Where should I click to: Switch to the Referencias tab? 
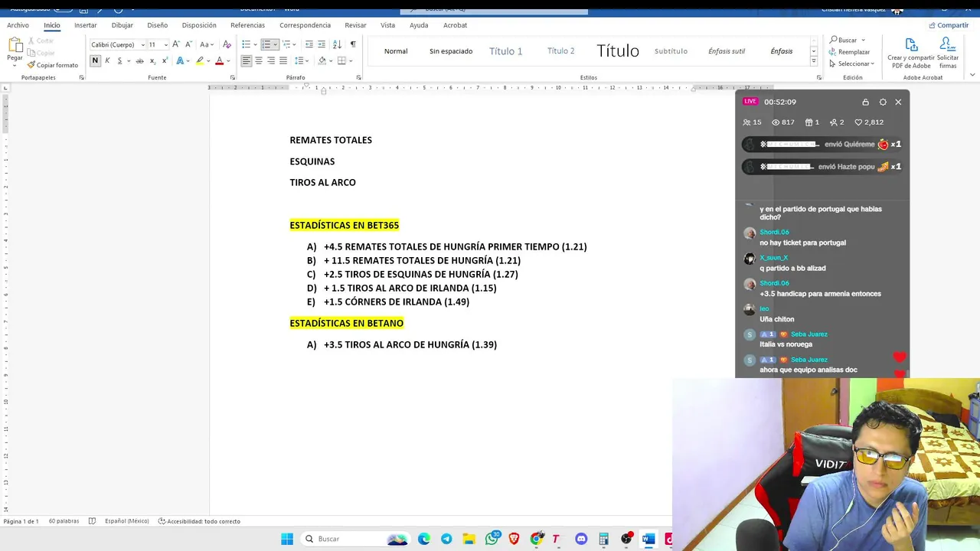click(247, 25)
